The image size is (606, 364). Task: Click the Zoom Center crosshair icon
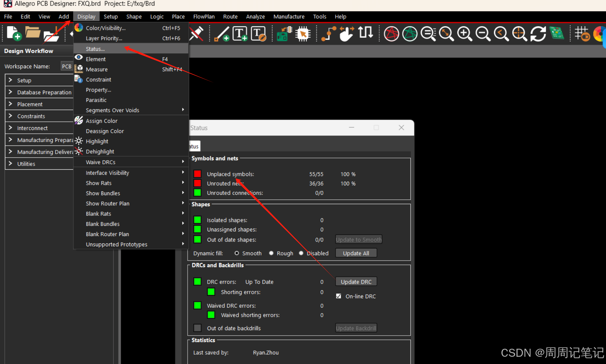[520, 34]
